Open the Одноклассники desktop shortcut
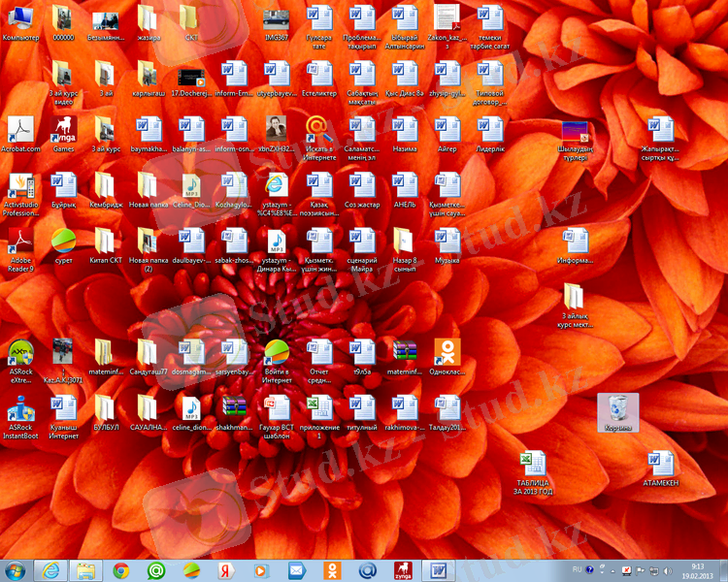 click(447, 351)
